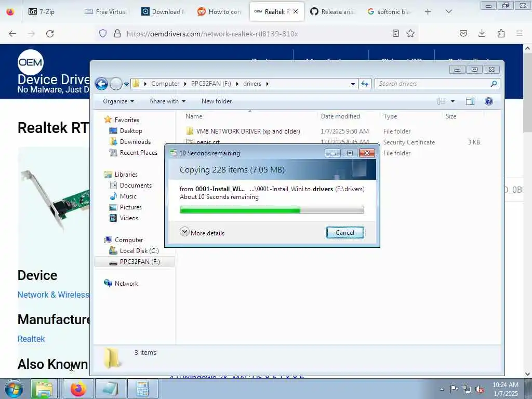Open tracking protection shield icon

coord(103,34)
